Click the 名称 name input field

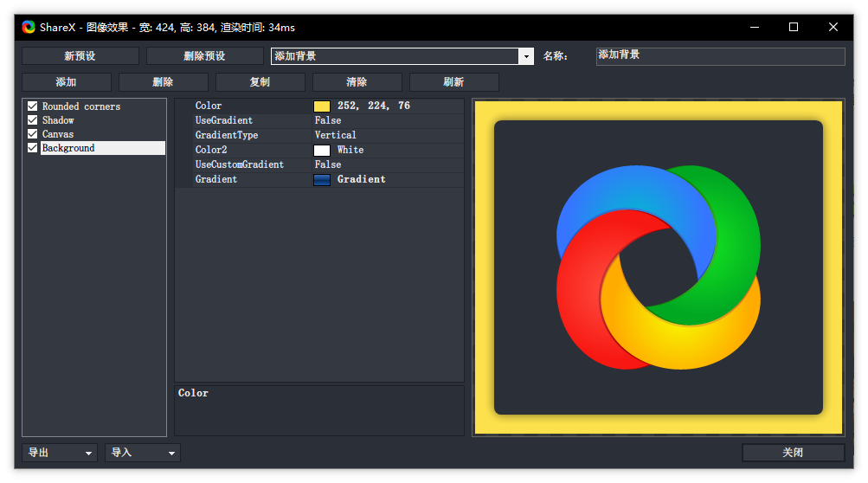(x=720, y=56)
